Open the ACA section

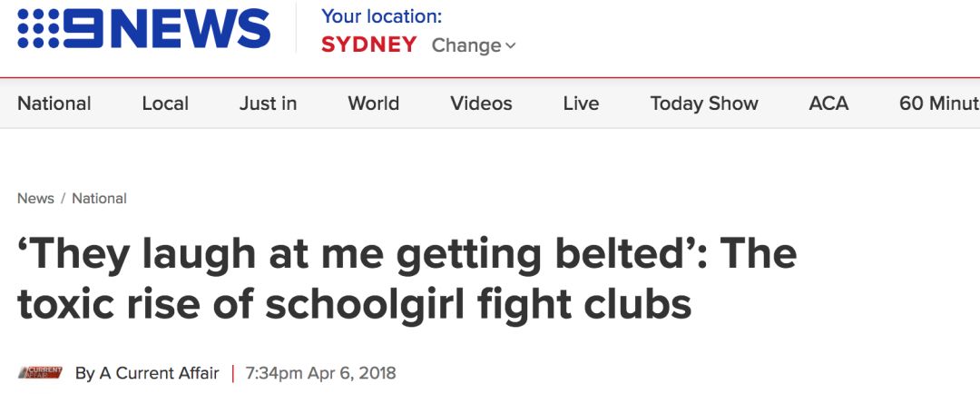tap(828, 103)
